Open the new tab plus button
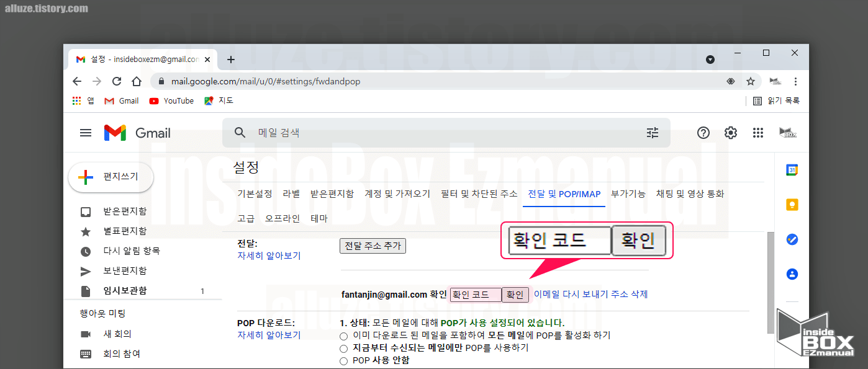 (231, 60)
